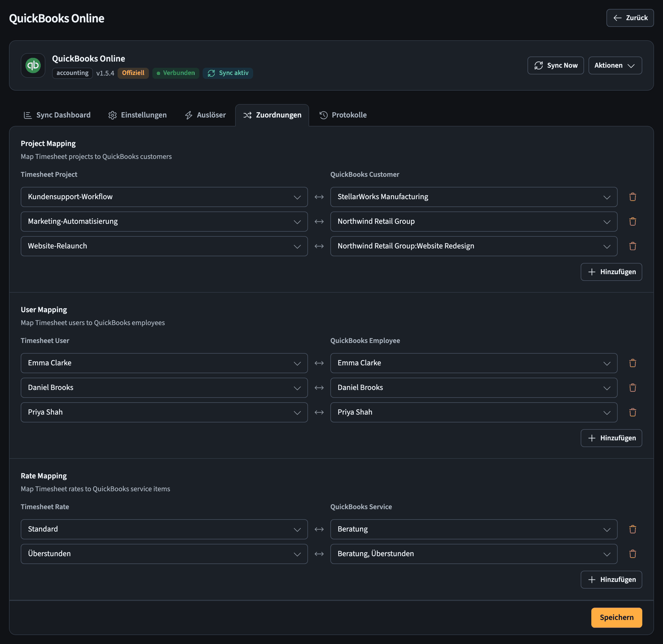Expand the Überstunden Timesheet Rate dropdown
Screen dimensions: 663x644
164,554
